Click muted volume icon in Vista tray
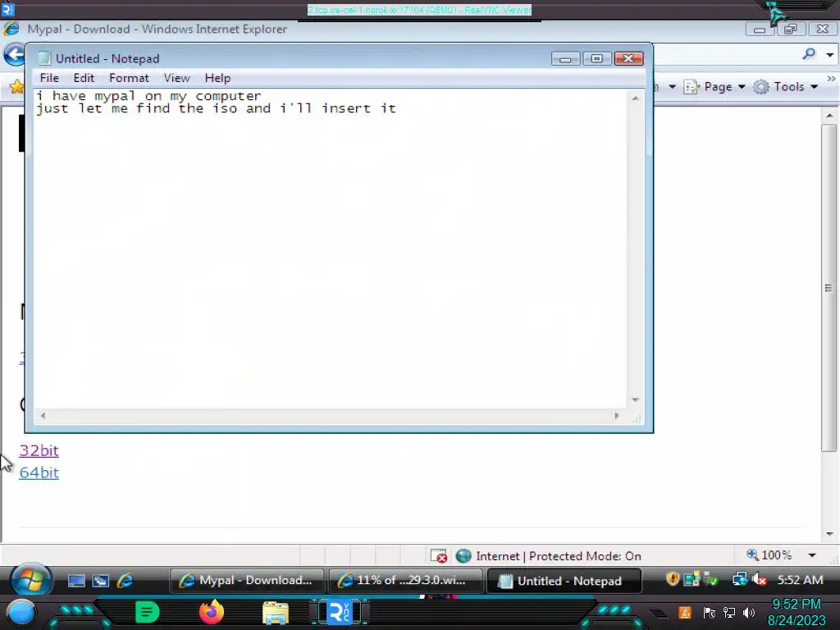The width and height of the screenshot is (840, 630). point(759,579)
